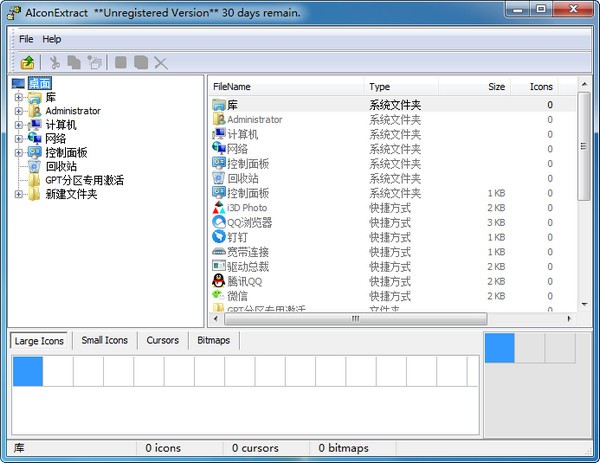Click the scissors cut icon in toolbar
This screenshot has height=463, width=600.
[56, 62]
